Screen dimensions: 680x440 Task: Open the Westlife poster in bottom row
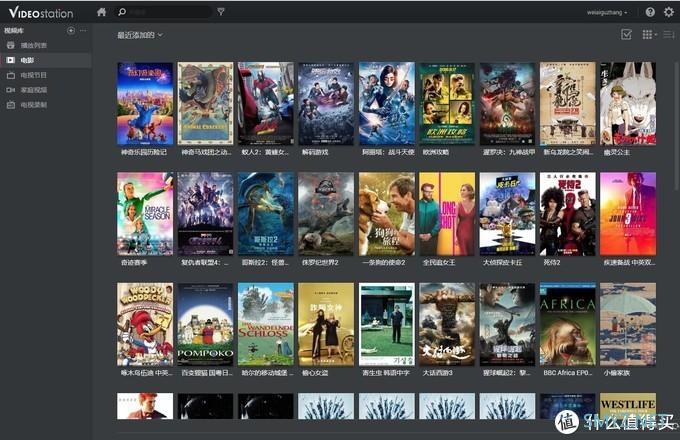[628, 406]
